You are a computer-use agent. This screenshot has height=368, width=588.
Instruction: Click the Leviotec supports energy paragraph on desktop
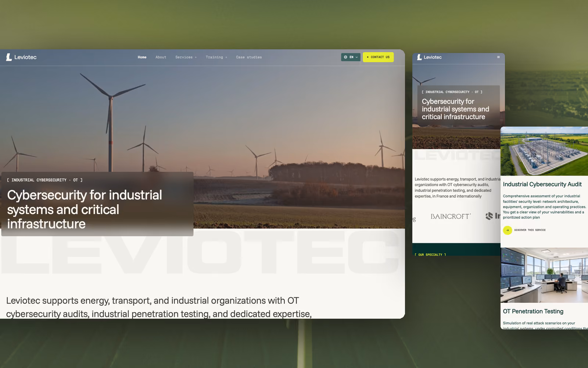click(x=159, y=307)
